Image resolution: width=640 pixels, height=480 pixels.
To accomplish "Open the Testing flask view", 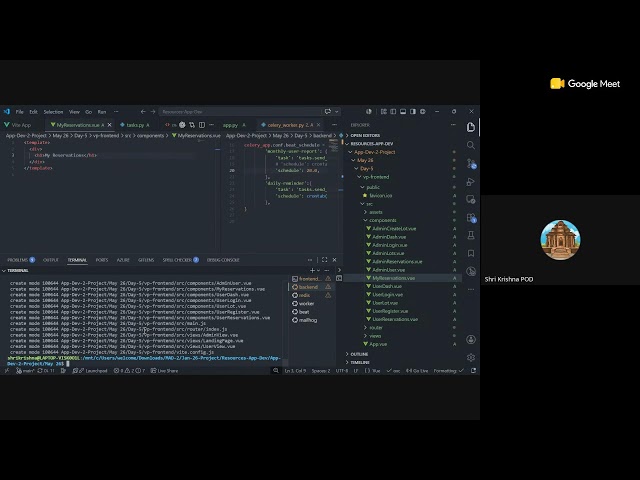I will click(471, 235).
